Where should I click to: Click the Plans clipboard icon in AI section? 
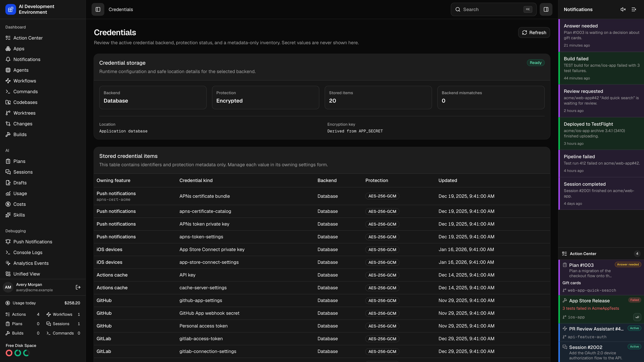(8, 161)
